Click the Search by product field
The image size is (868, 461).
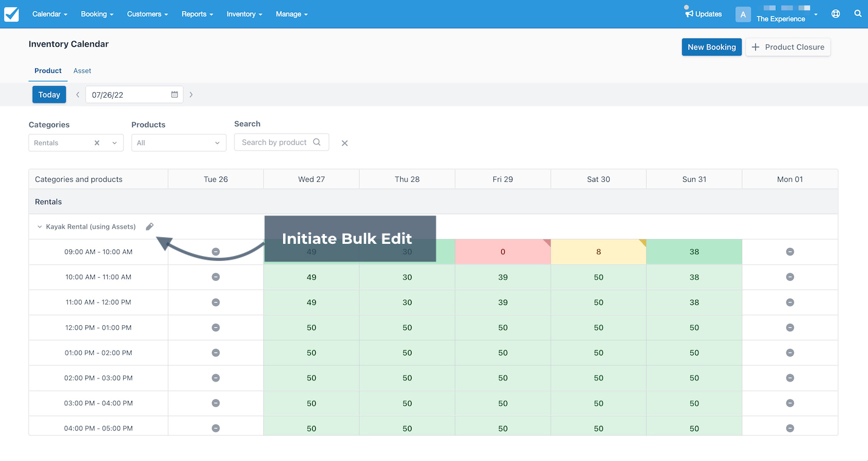click(x=281, y=143)
